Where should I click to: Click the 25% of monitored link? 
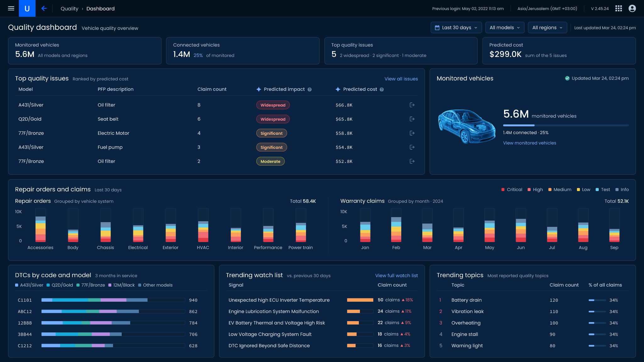point(198,55)
